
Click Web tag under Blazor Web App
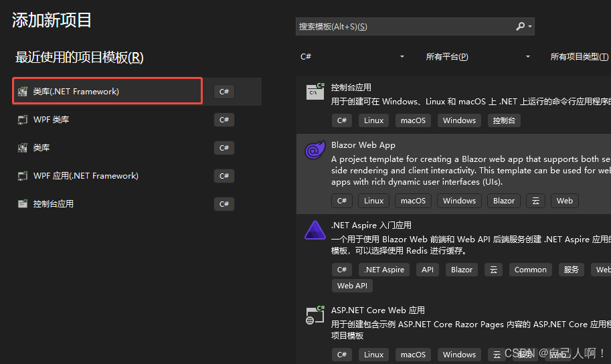coord(565,201)
